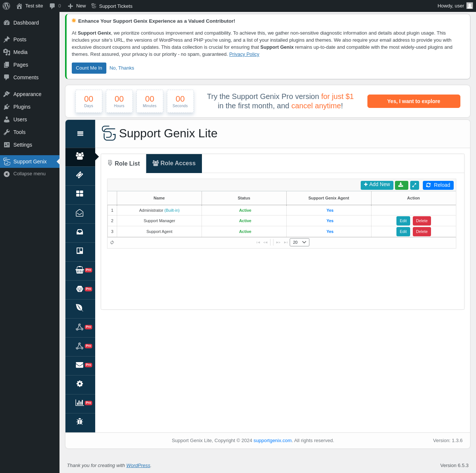Open Dashboard in WordPress menu
The height and width of the screenshot is (473, 476).
30,23
